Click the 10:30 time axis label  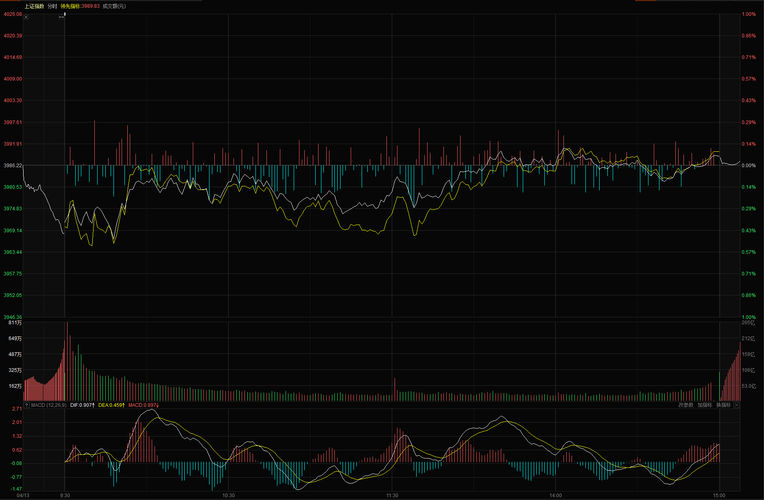pyautogui.click(x=228, y=496)
